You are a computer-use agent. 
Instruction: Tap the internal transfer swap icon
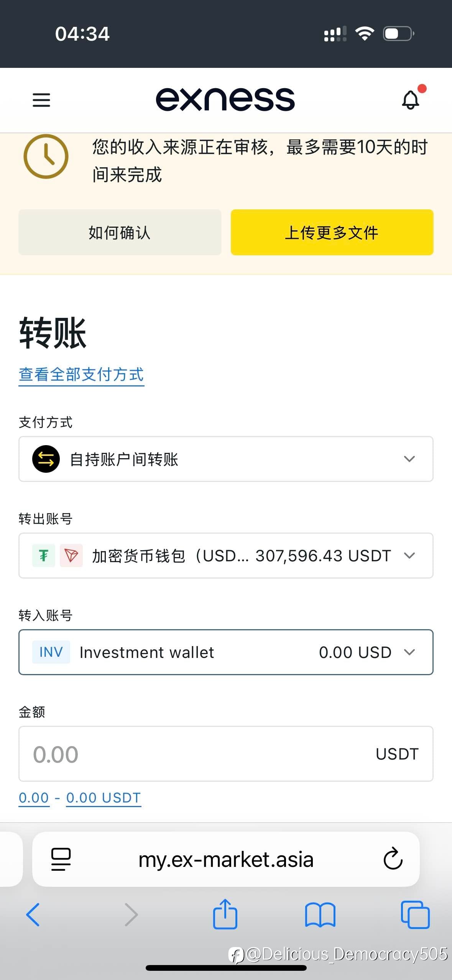pyautogui.click(x=46, y=459)
